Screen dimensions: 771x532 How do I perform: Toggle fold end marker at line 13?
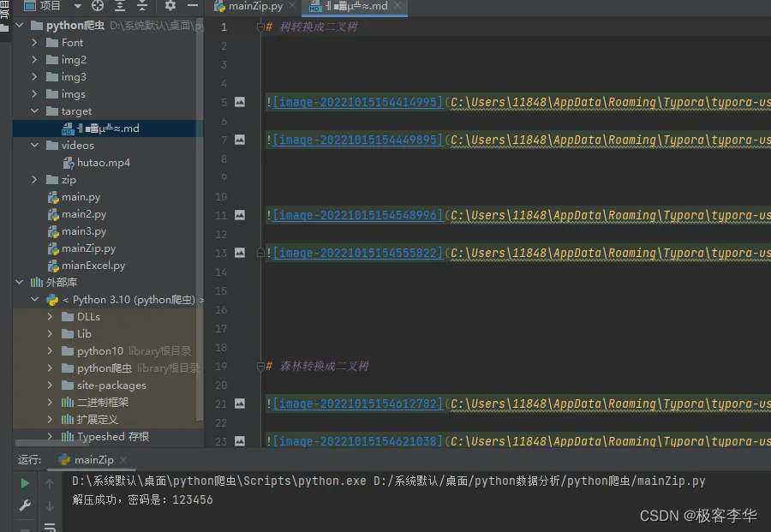pos(260,253)
